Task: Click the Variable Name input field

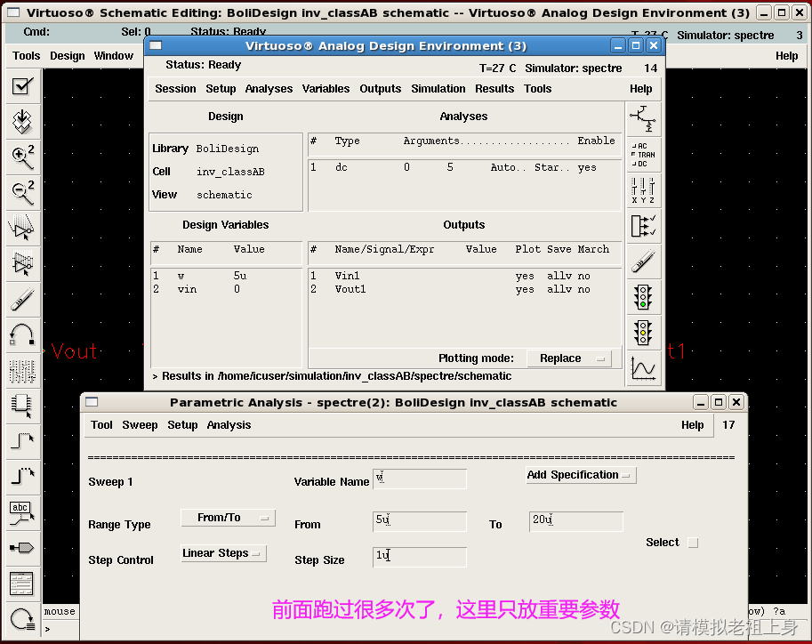Action: tap(420, 479)
